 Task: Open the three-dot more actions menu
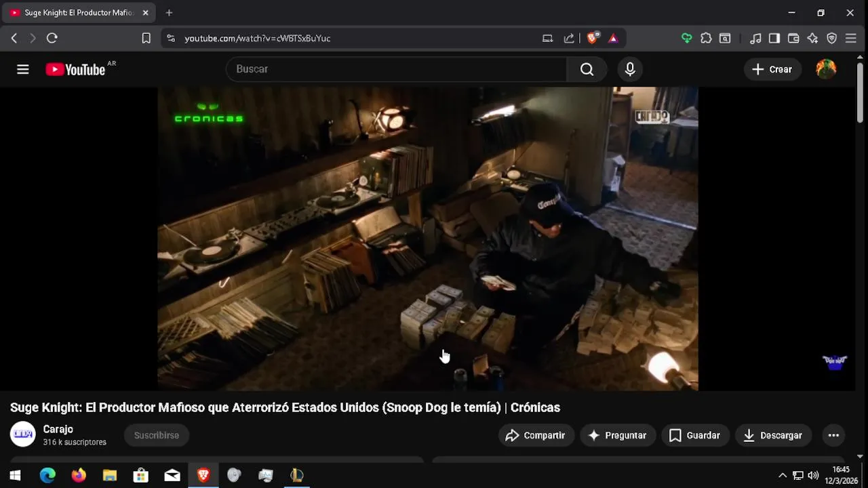pos(833,435)
